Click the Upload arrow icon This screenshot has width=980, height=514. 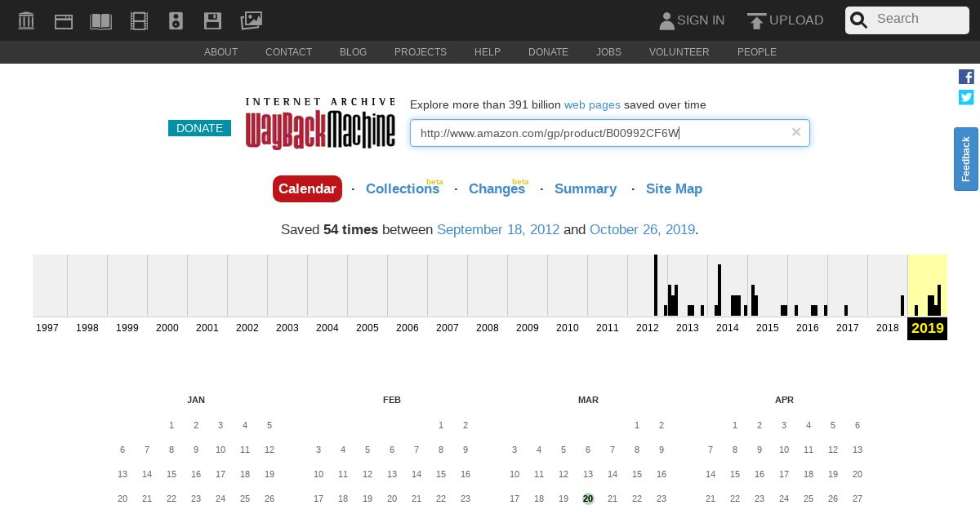click(x=756, y=20)
